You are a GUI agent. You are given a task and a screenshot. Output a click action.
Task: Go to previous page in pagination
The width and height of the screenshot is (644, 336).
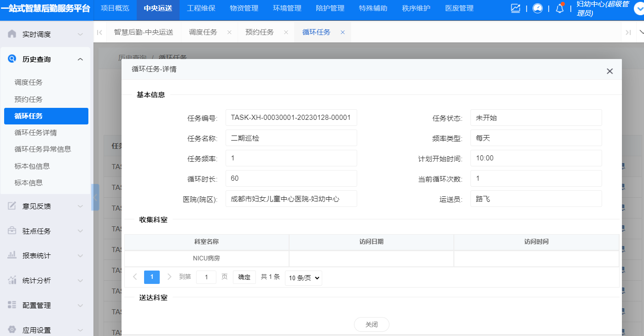point(135,277)
